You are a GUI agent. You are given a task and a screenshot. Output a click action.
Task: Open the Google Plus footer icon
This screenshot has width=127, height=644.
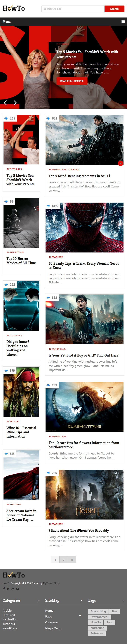(x=13, y=589)
